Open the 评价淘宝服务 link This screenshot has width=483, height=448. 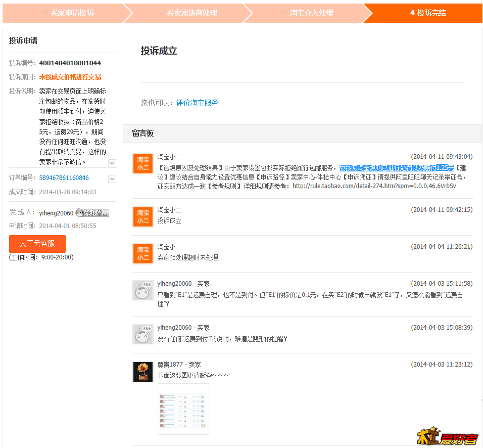click(x=197, y=103)
